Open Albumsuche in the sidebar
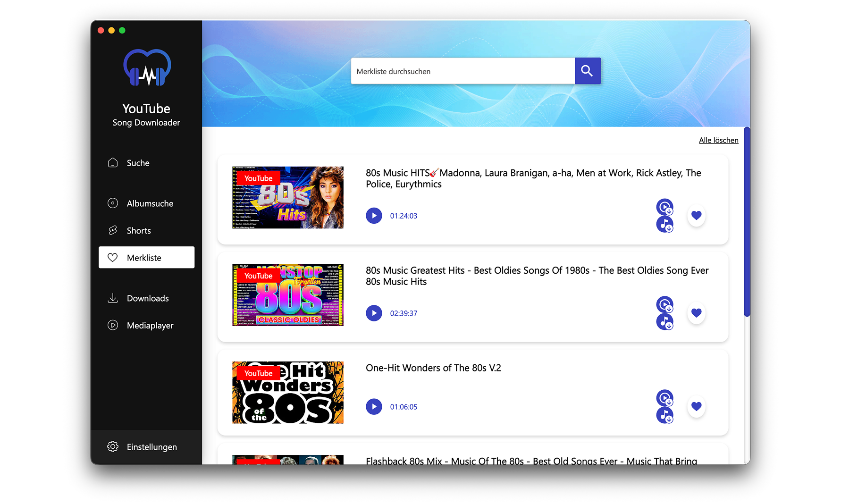841x504 pixels. [146, 203]
